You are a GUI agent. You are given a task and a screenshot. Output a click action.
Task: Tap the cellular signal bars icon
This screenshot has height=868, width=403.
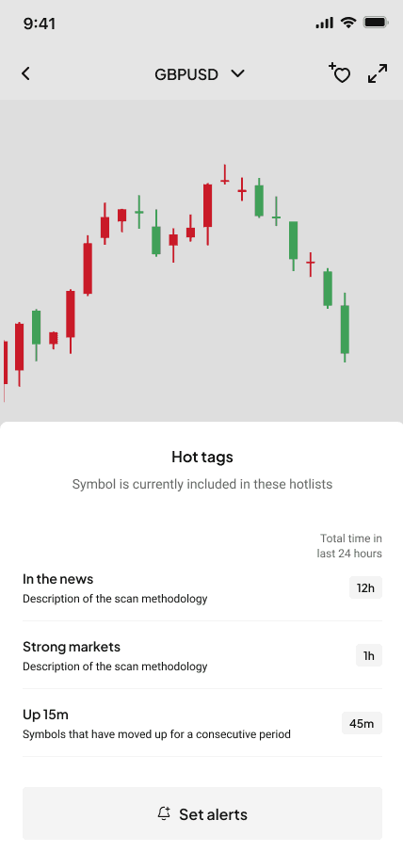coord(325,23)
